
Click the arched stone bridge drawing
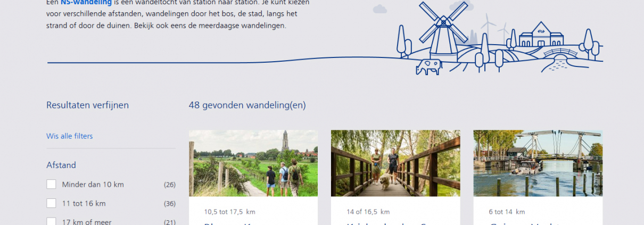560,53
